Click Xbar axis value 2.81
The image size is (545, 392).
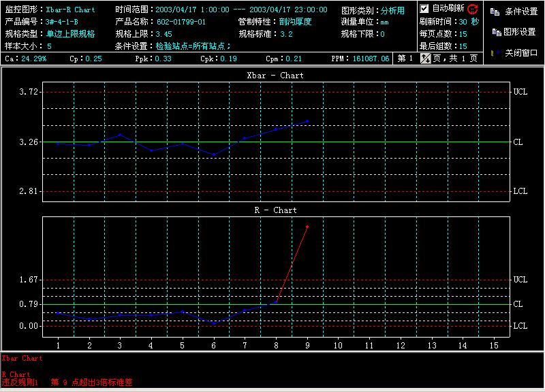coord(28,191)
